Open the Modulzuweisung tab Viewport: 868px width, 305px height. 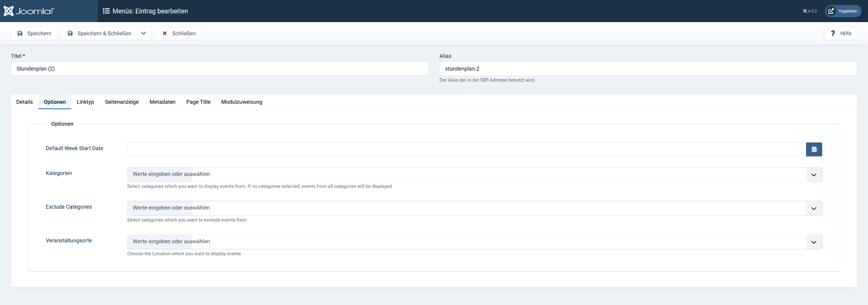pyautogui.click(x=242, y=102)
